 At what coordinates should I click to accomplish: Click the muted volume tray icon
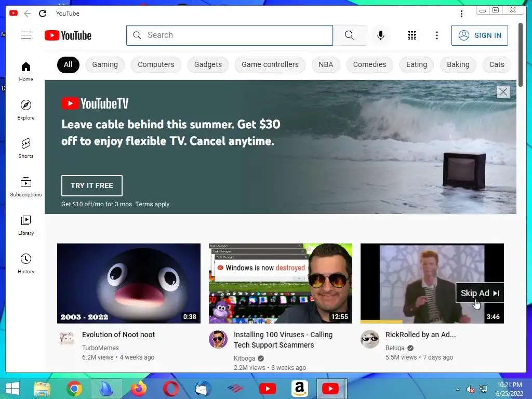pos(471,389)
